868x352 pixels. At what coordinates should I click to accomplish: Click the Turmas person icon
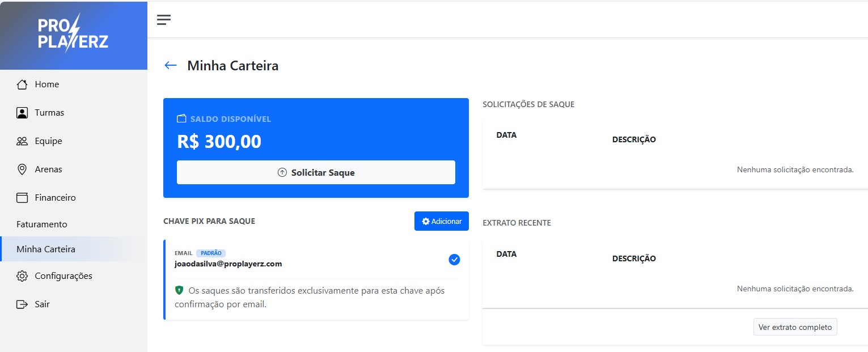click(x=22, y=113)
